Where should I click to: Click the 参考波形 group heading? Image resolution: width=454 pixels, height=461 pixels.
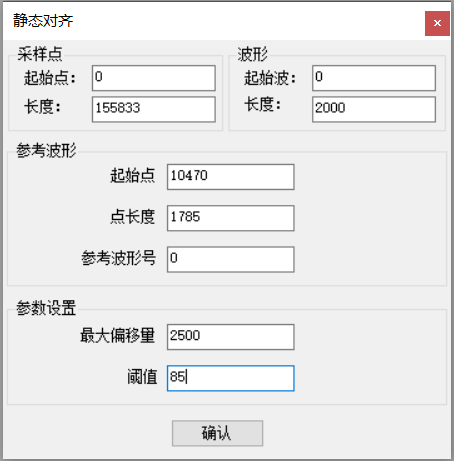[x=46, y=150]
